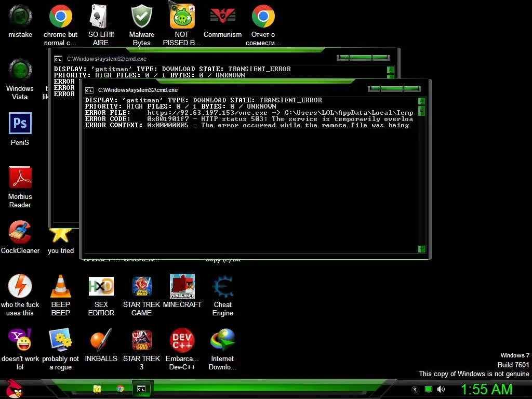This screenshot has height=399, width=532.
Task: Click front cmd title 'C:\Windows\system32\cmd.exe'
Action: (138, 90)
